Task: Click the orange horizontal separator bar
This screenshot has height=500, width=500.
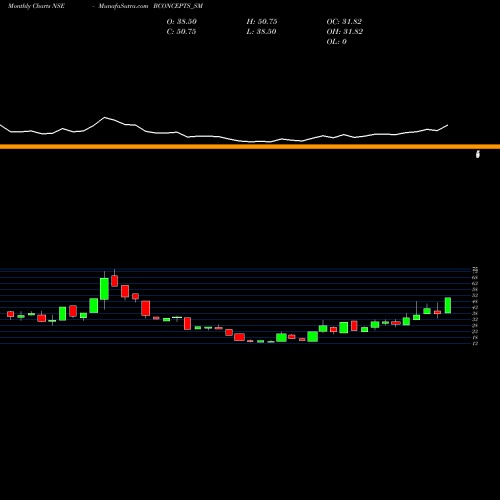Action: pos(250,146)
